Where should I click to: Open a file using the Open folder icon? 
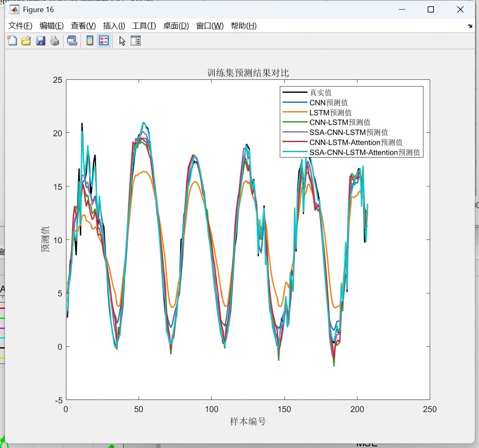coord(26,41)
